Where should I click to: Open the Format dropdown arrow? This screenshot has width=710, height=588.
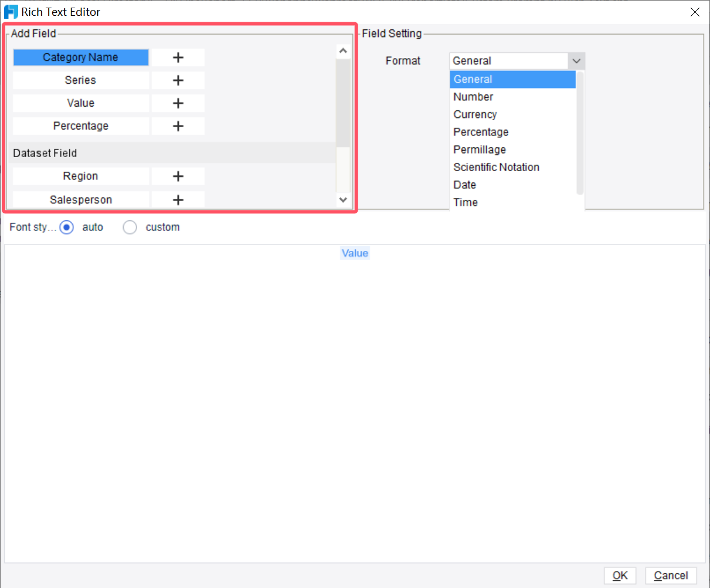576,60
